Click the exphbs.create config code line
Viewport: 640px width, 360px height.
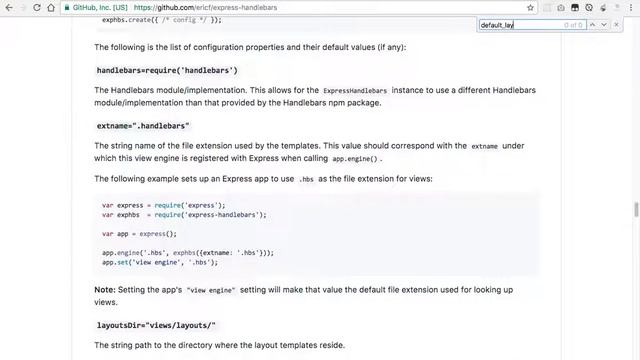[162, 20]
